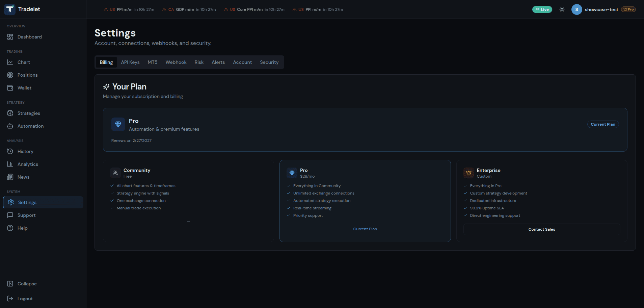
Task: Open the News feed
Action: click(x=23, y=177)
